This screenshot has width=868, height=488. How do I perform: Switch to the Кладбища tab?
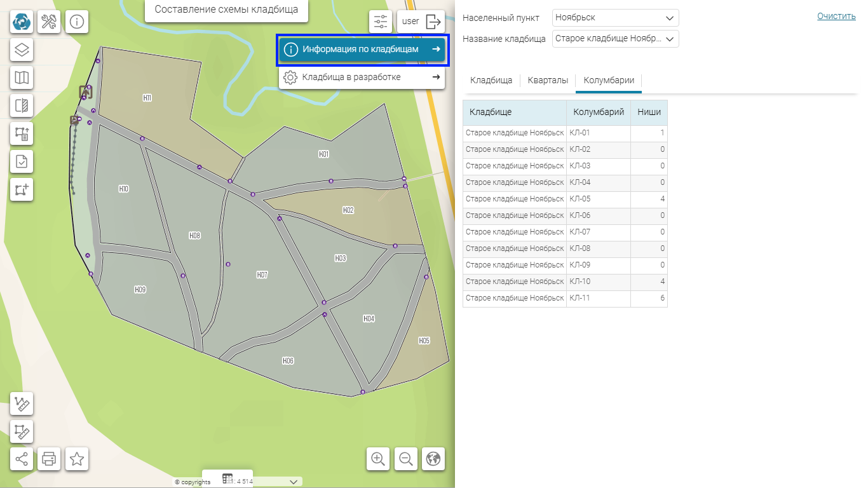[491, 81]
